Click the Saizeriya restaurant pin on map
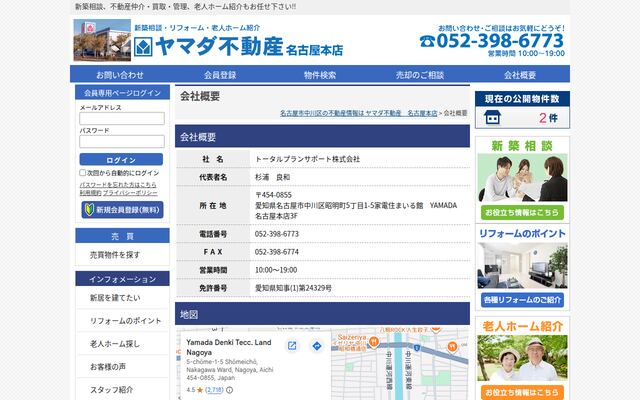 pos(374,342)
